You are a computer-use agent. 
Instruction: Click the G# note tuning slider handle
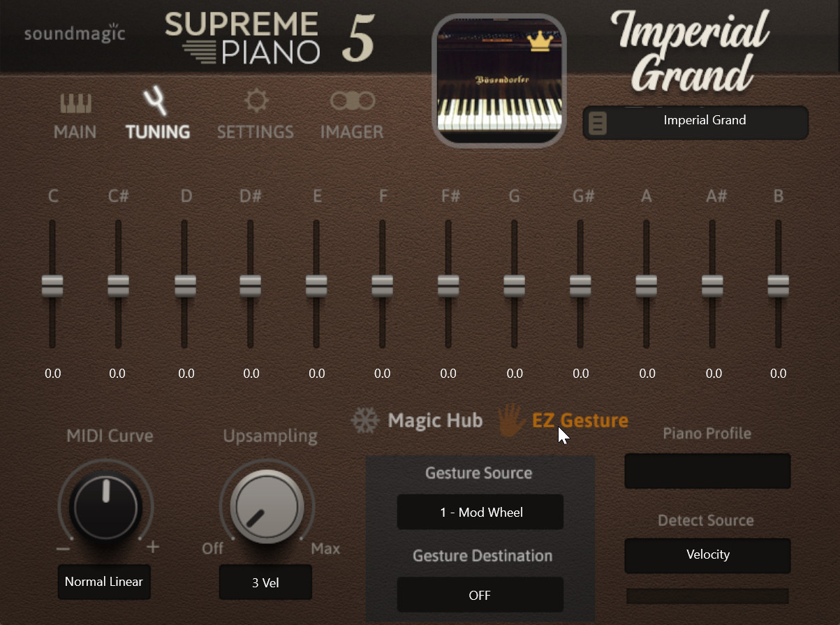pos(580,286)
